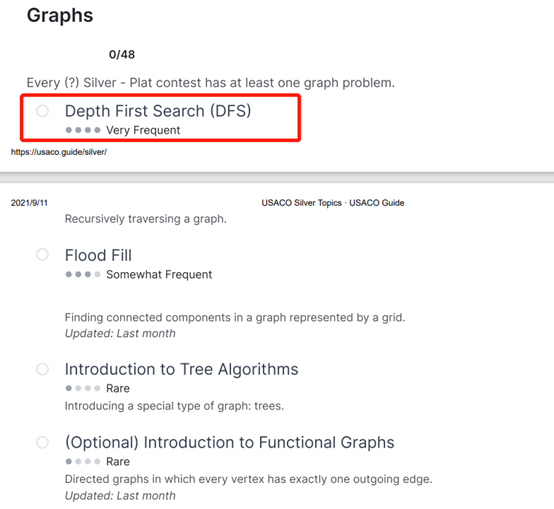Click the Somewhat Frequent frequency dots
554x509 pixels.
point(83,274)
